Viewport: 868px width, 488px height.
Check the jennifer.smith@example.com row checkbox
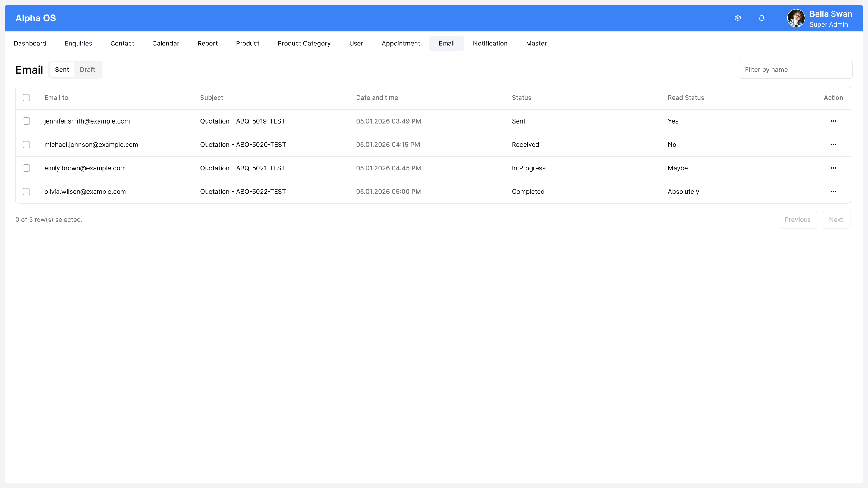(x=26, y=121)
